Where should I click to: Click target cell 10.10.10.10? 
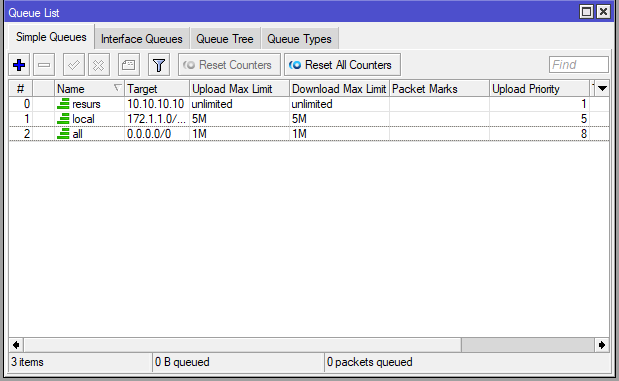(156, 104)
